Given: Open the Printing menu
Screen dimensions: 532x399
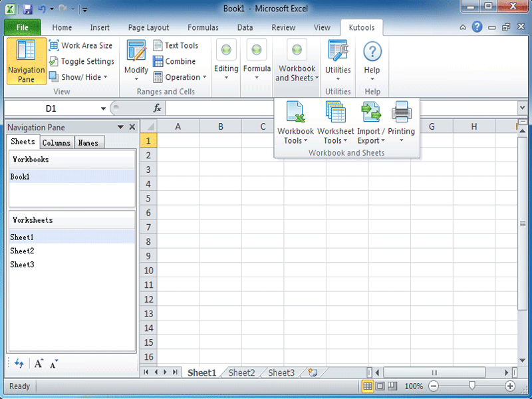Looking at the screenshot, I should (x=402, y=122).
